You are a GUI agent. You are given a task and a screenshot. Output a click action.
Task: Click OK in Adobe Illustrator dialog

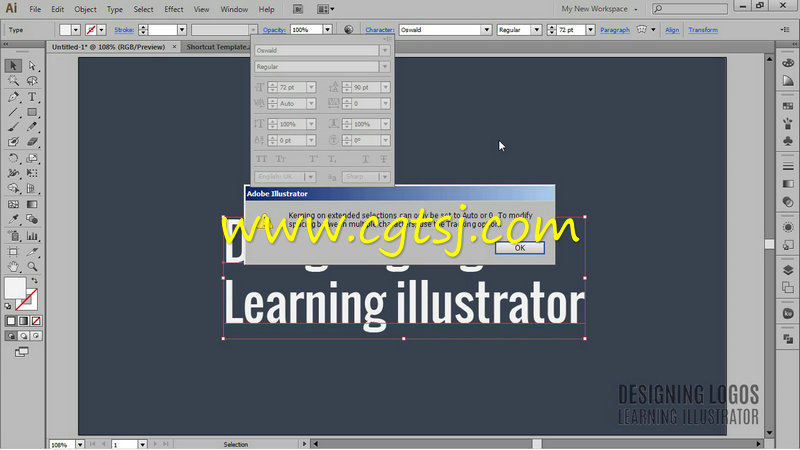519,247
